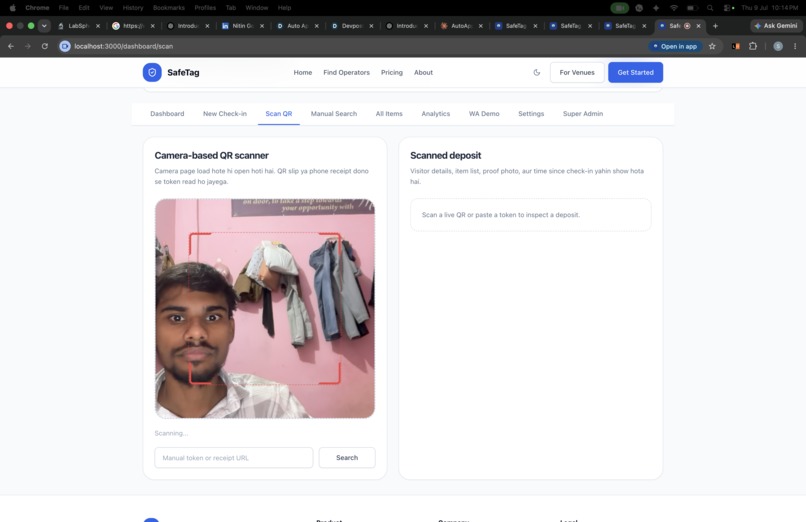
Task: Open Spotlight search in the menu bar
Action: click(710, 8)
